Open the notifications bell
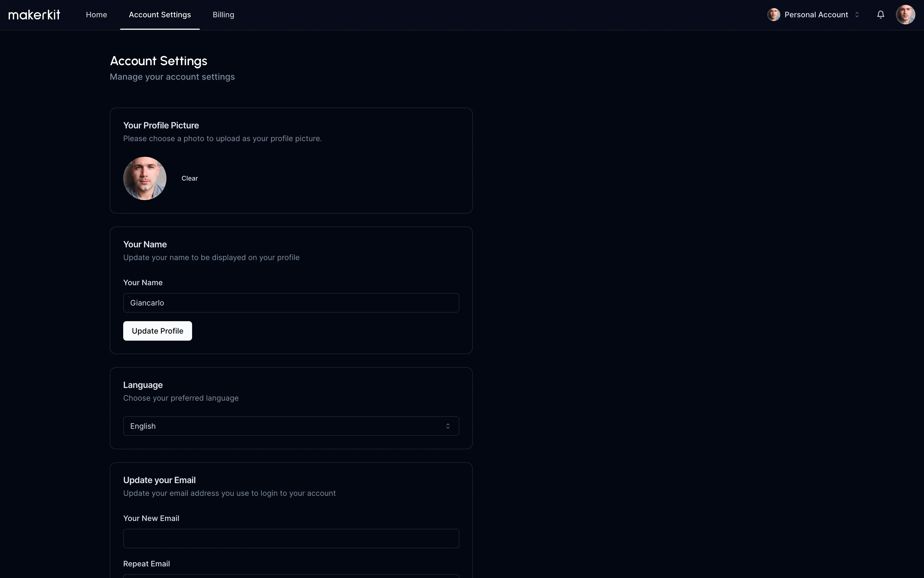The image size is (924, 578). point(881,15)
